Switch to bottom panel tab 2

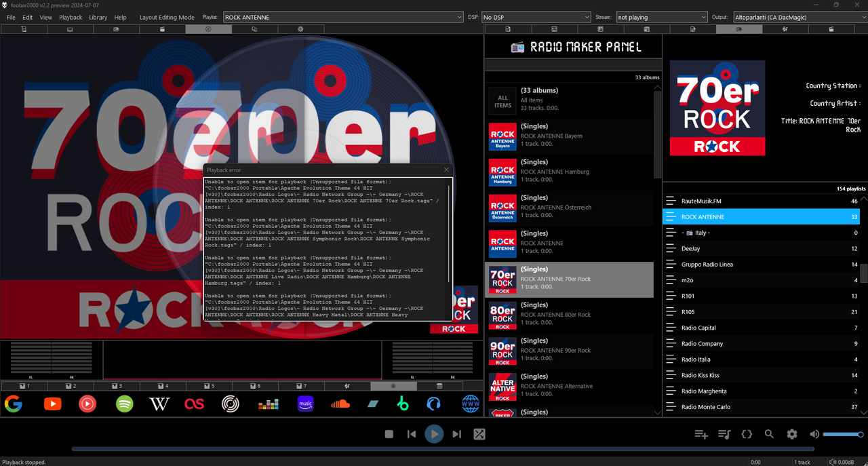pos(71,386)
